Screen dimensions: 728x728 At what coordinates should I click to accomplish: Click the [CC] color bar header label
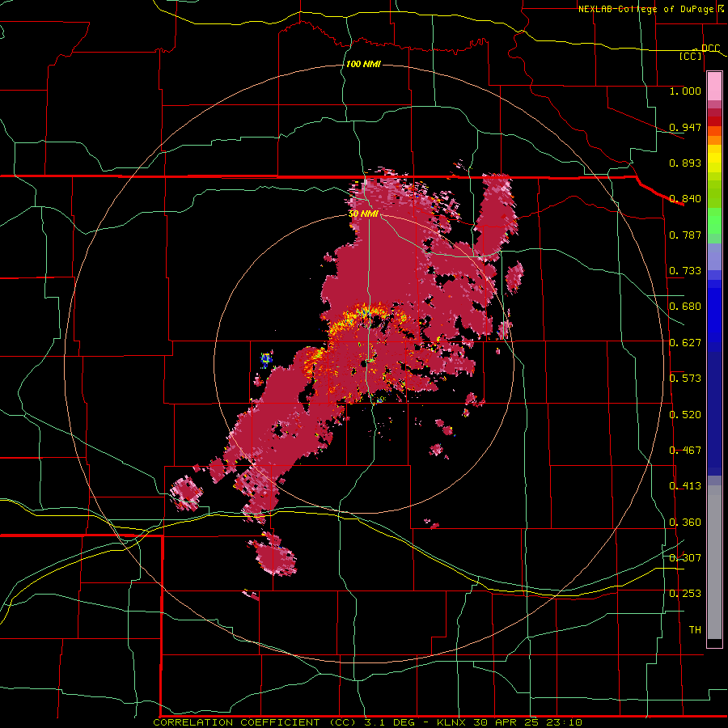pos(690,56)
